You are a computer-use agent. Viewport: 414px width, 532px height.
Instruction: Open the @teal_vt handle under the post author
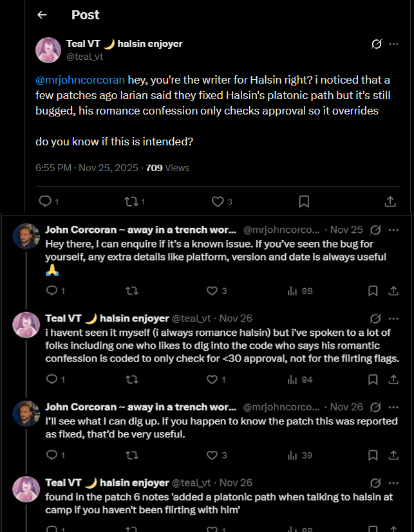click(85, 57)
